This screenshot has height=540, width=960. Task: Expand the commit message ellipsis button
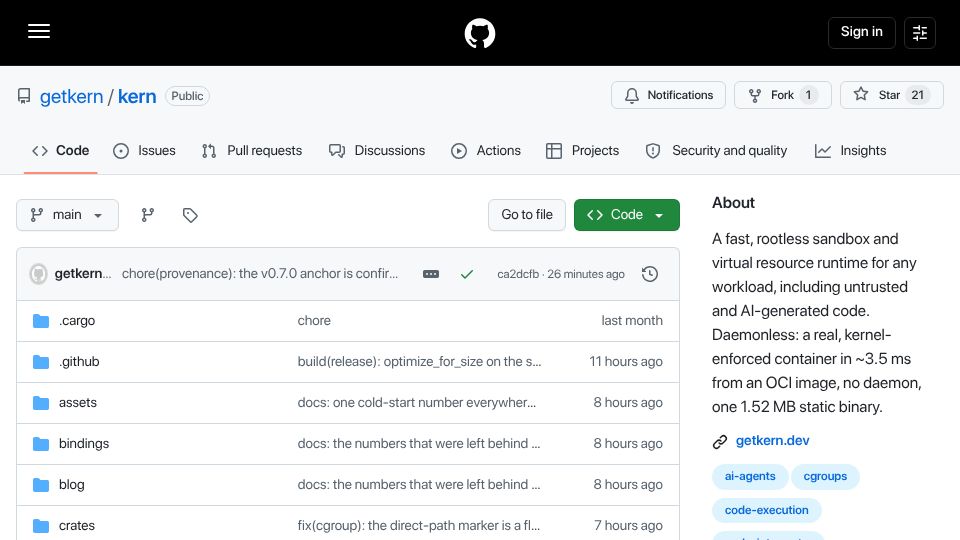tap(431, 274)
